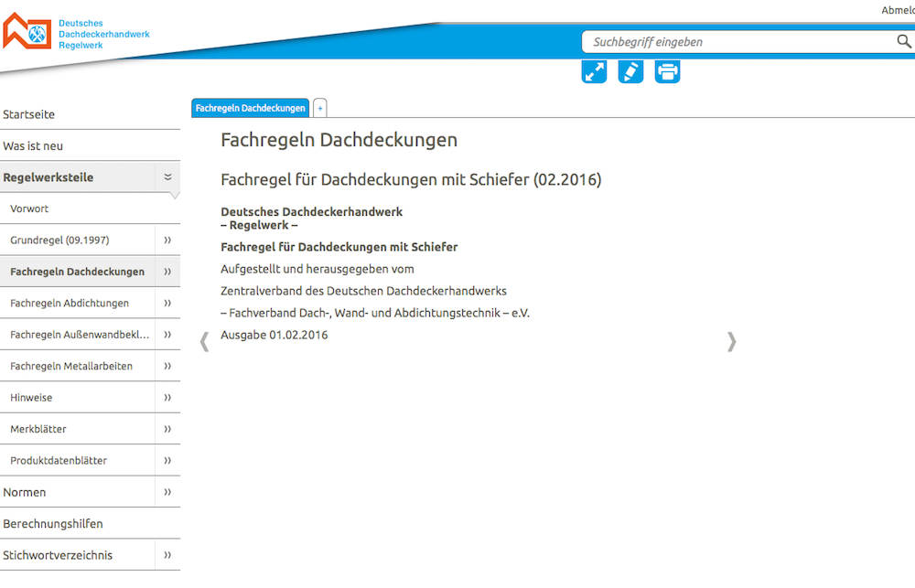Go to the next page with the right arrow
915x588 pixels.
pos(732,341)
